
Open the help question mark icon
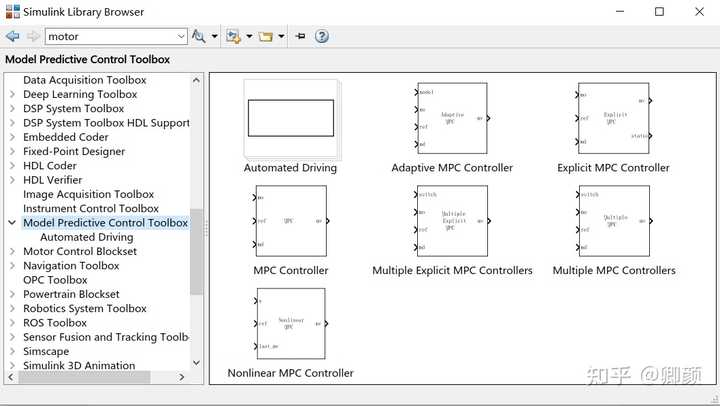pyautogui.click(x=322, y=36)
